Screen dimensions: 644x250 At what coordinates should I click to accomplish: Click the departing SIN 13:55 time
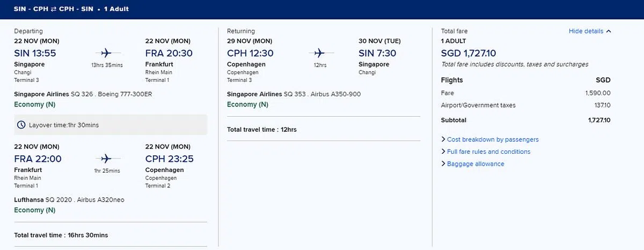click(x=35, y=53)
